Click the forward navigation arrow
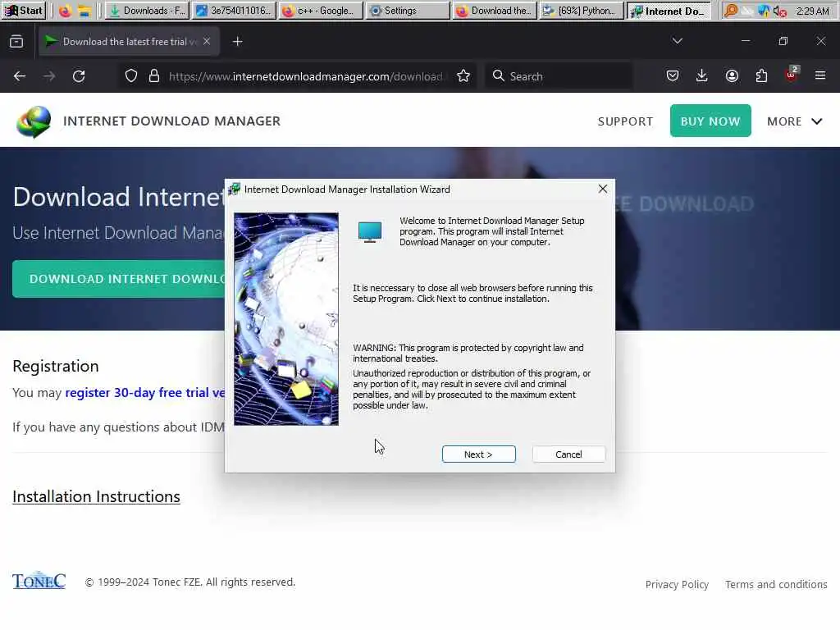 (x=49, y=76)
